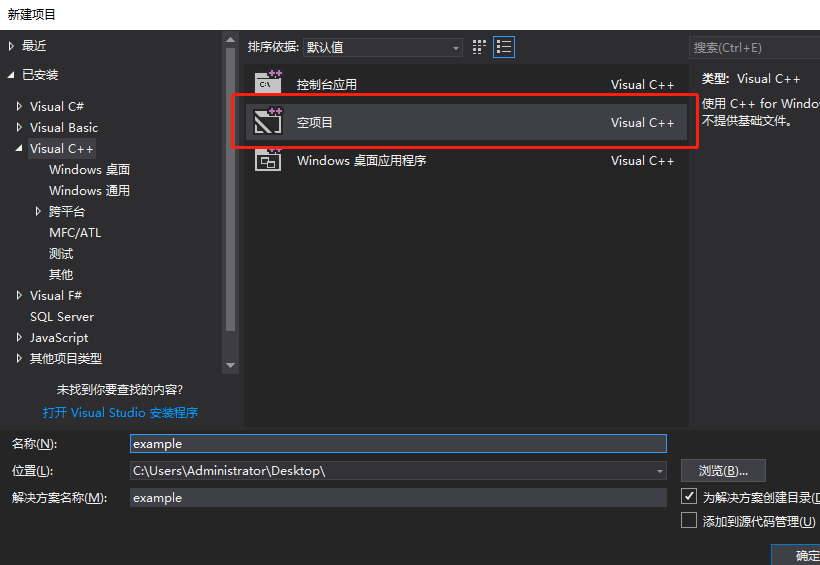Expand the Visual Basic node
Screen dimensions: 820x565
(19, 127)
